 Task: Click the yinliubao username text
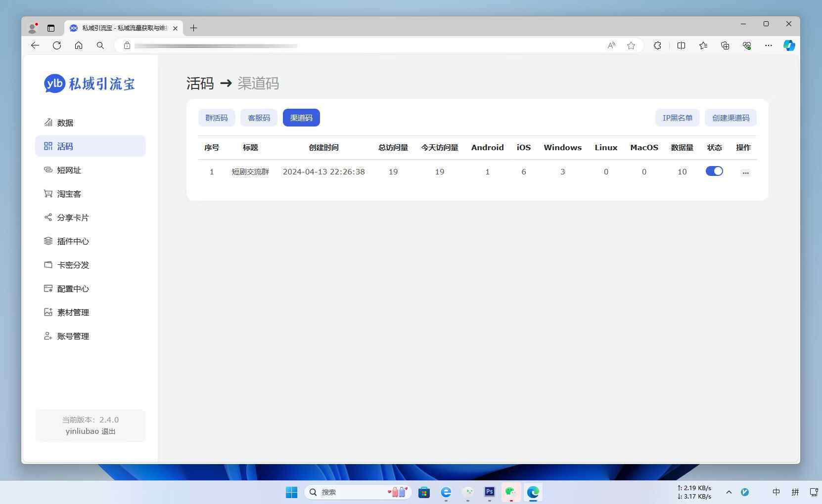(x=82, y=431)
